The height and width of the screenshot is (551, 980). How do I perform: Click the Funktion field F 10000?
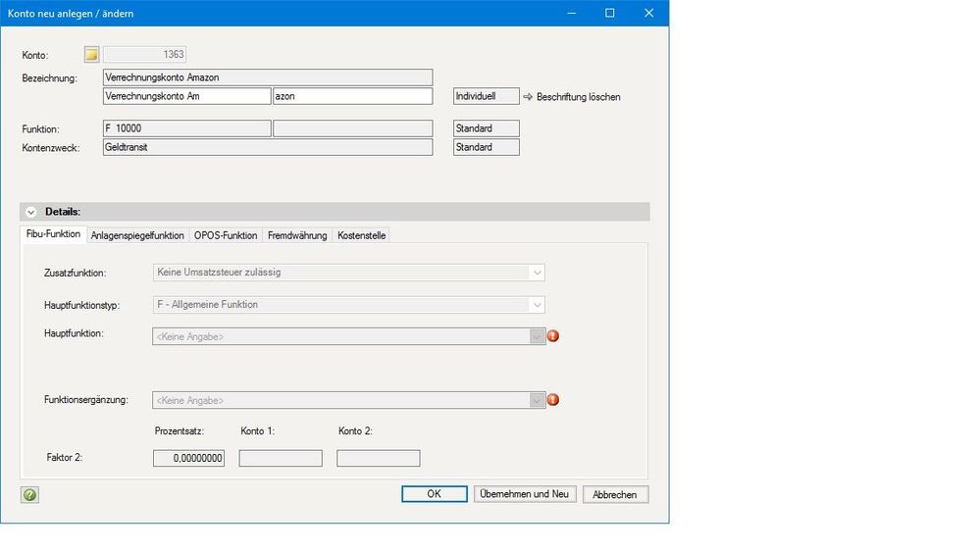click(x=186, y=128)
